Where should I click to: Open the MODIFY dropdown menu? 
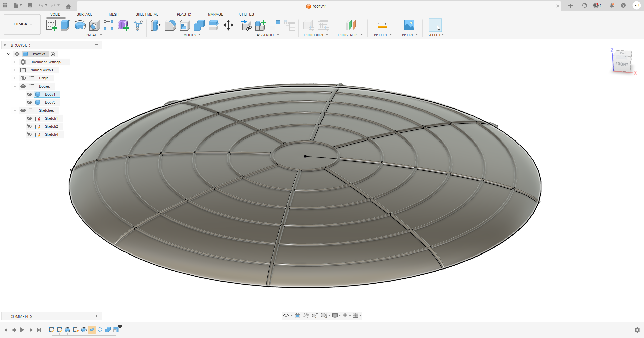point(192,35)
